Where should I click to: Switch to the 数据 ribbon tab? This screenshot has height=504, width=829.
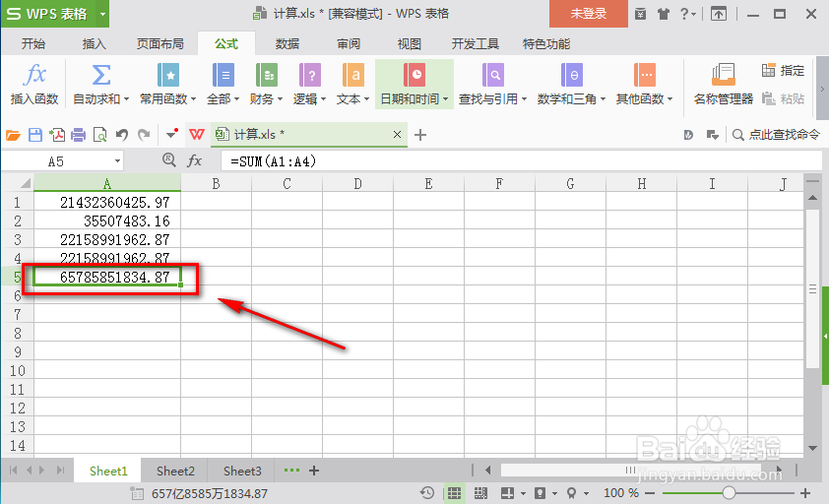pyautogui.click(x=287, y=44)
